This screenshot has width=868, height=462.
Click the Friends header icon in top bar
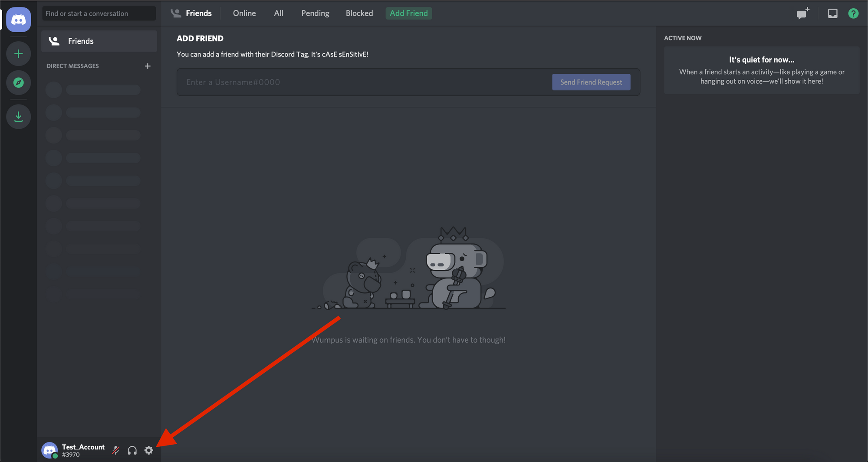[176, 13]
